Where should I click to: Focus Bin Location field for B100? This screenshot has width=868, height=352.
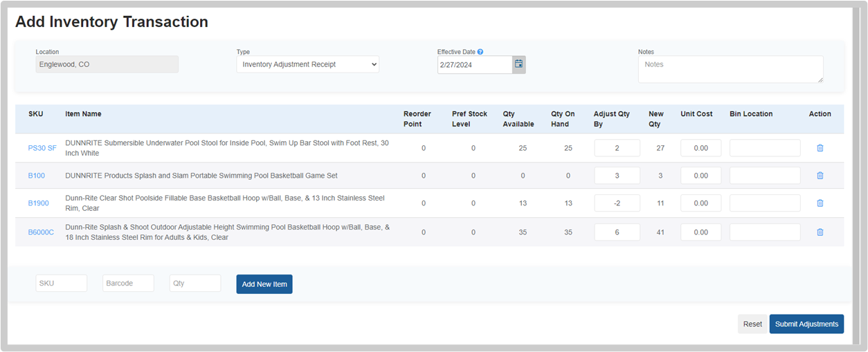coord(765,176)
